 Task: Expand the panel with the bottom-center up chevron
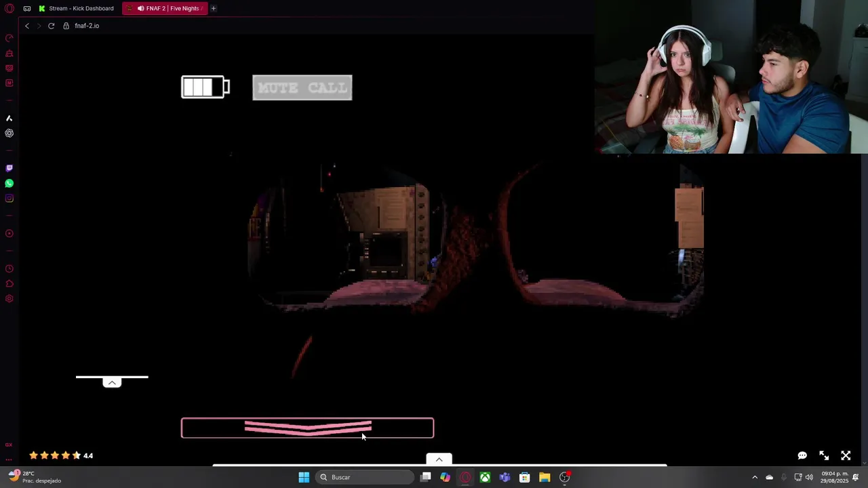439,460
